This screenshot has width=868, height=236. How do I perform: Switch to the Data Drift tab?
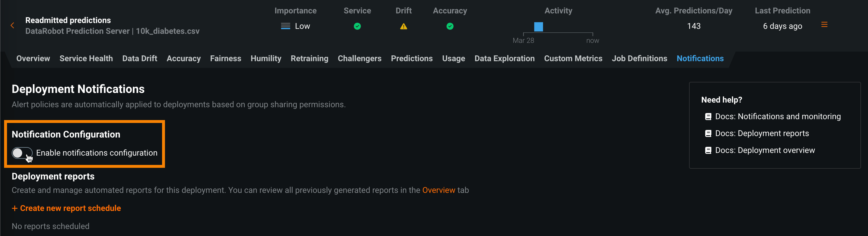[140, 59]
